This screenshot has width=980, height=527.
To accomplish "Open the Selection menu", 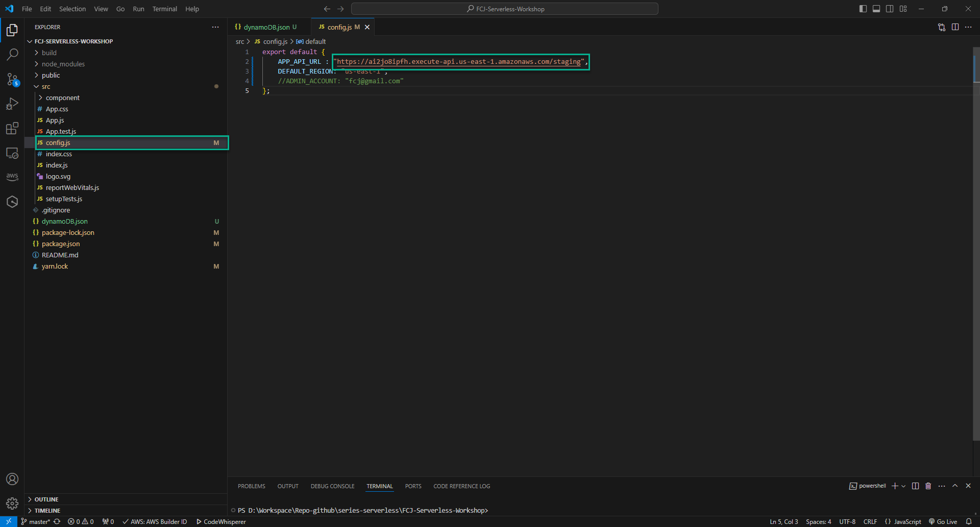I will [72, 9].
